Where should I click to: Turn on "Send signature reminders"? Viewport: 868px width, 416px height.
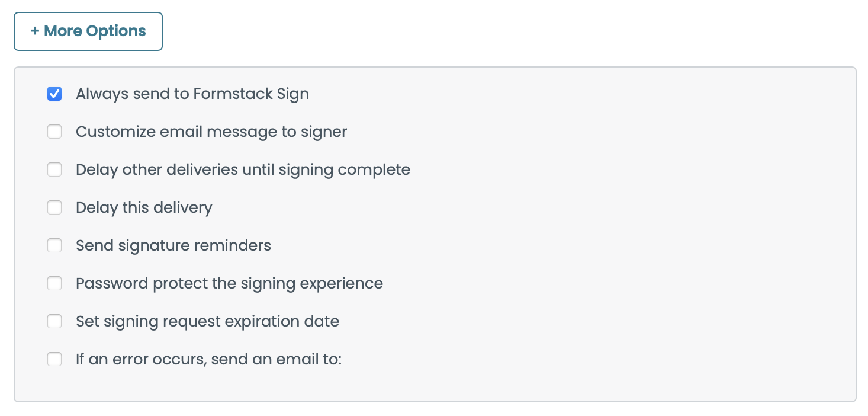pyautogui.click(x=54, y=245)
